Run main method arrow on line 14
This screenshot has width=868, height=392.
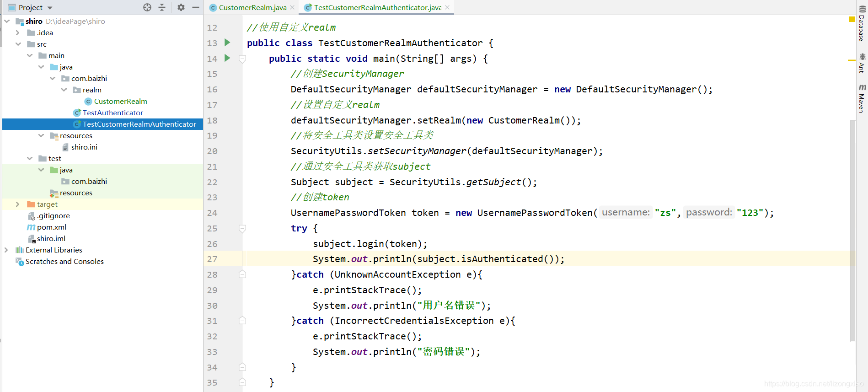227,58
